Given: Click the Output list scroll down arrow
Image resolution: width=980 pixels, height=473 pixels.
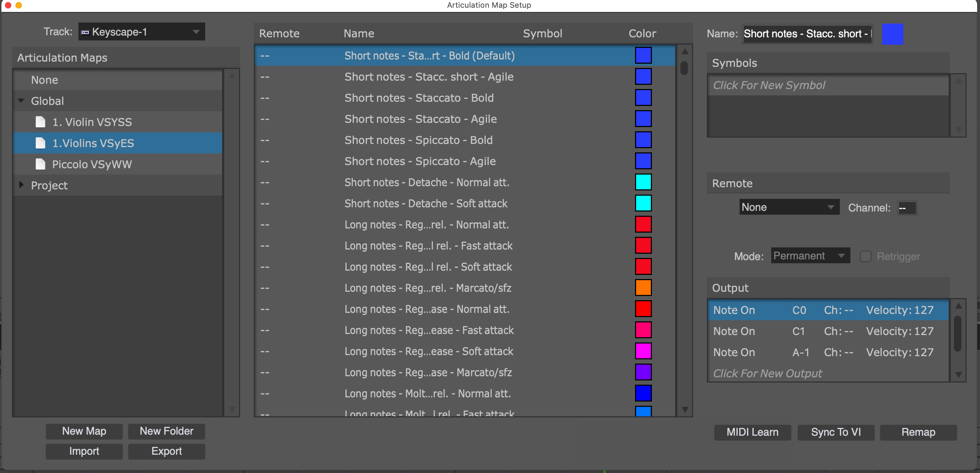Looking at the screenshot, I should click(x=958, y=375).
